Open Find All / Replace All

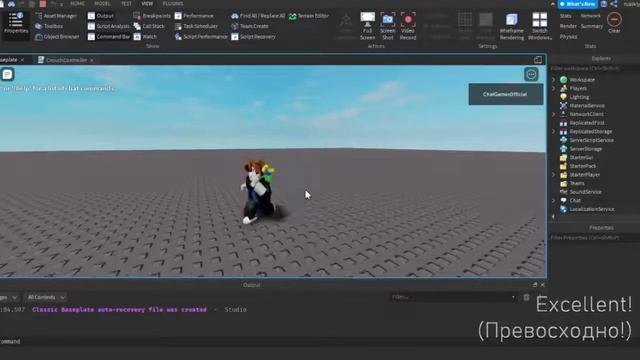point(258,16)
